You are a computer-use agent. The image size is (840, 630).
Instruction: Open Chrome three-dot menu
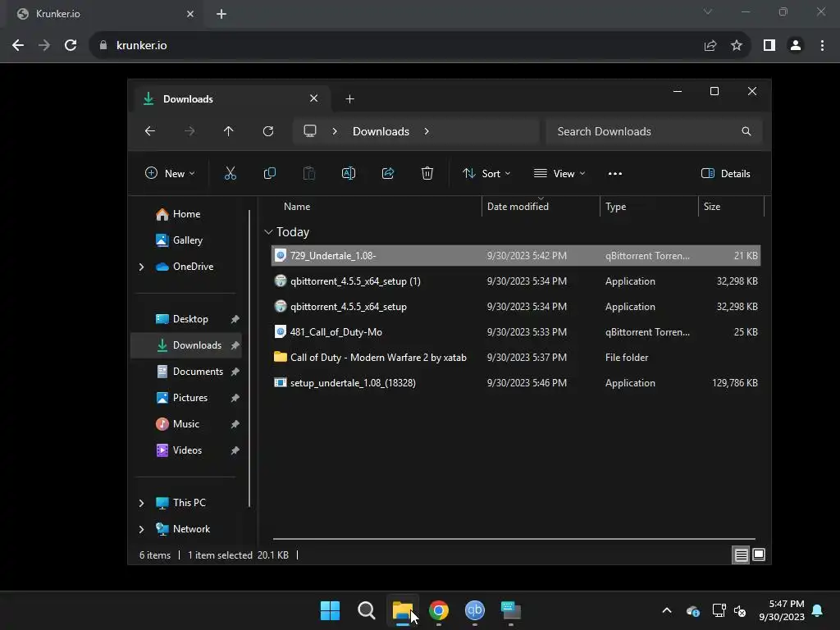[822, 46]
